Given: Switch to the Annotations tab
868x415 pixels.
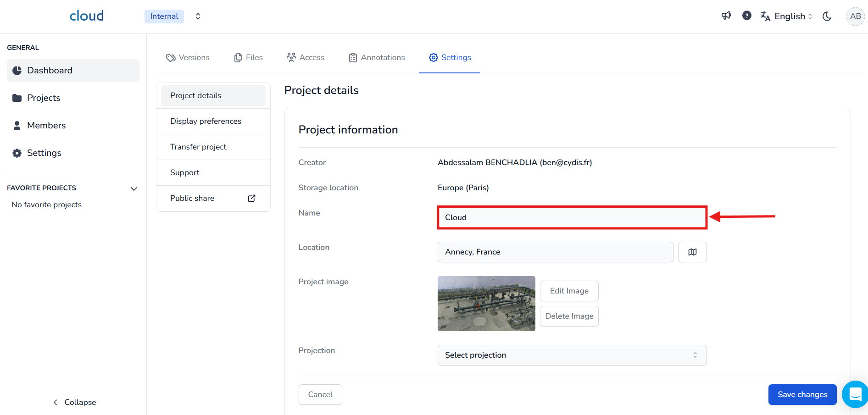Looking at the screenshot, I should point(377,58).
